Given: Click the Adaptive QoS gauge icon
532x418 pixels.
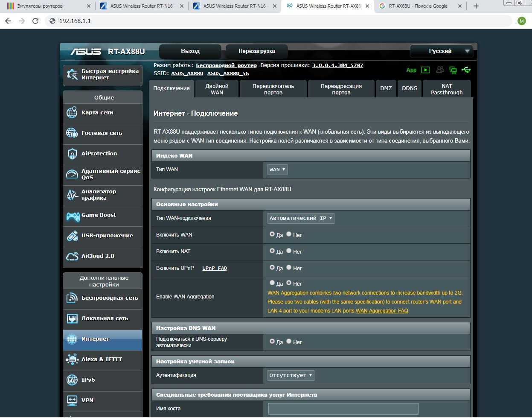Looking at the screenshot, I should click(x=72, y=174).
